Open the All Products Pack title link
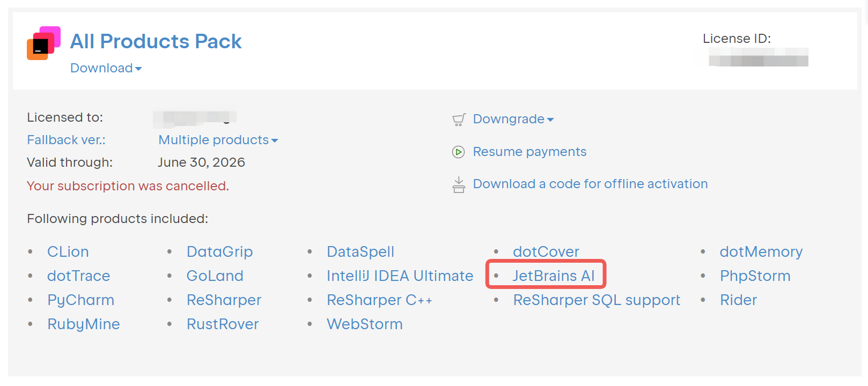The width and height of the screenshot is (868, 386). (x=156, y=41)
